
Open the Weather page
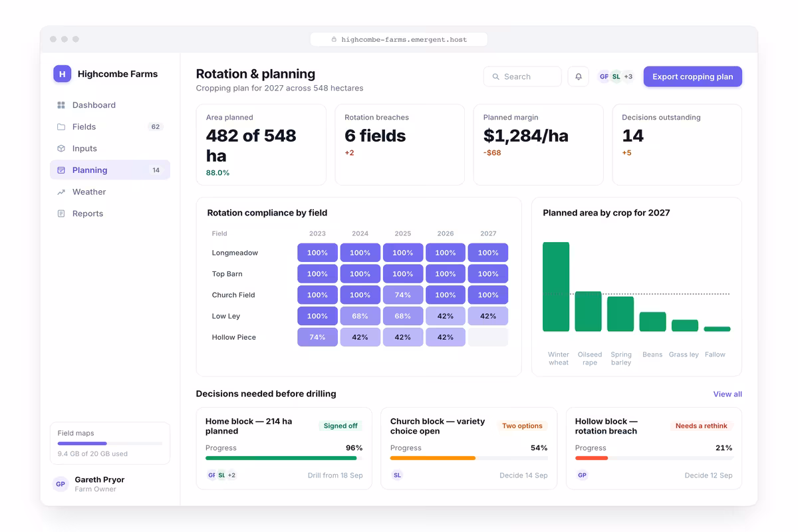[110, 192]
